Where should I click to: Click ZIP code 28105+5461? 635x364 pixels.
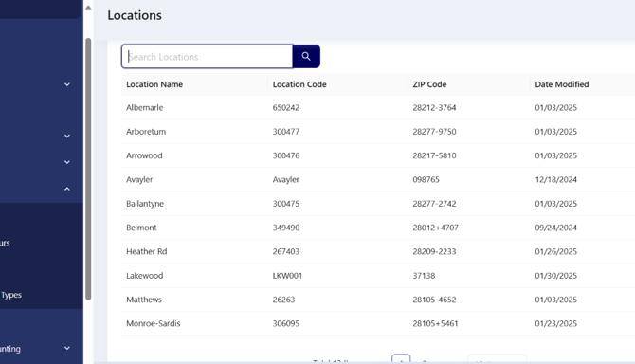click(x=435, y=323)
